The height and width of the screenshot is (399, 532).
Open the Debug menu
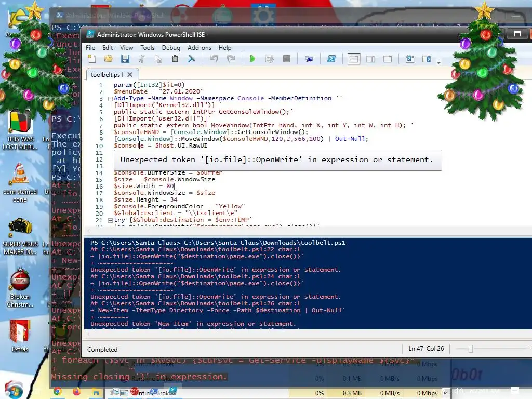(171, 48)
